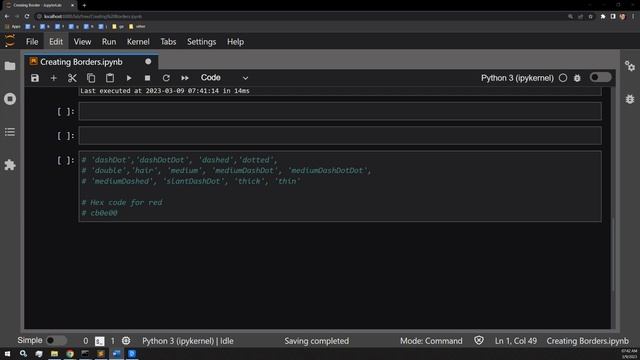
Task: Paste the cell from the clipboard
Action: click(110, 78)
